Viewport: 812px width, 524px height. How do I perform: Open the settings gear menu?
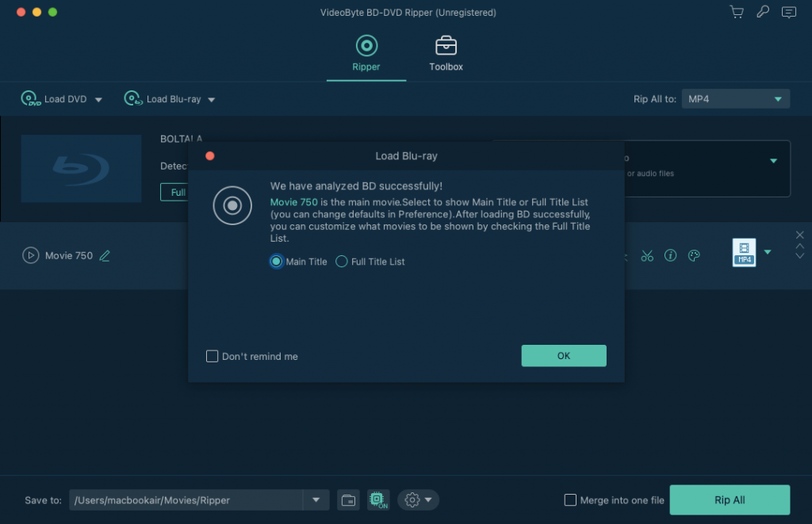(x=419, y=500)
